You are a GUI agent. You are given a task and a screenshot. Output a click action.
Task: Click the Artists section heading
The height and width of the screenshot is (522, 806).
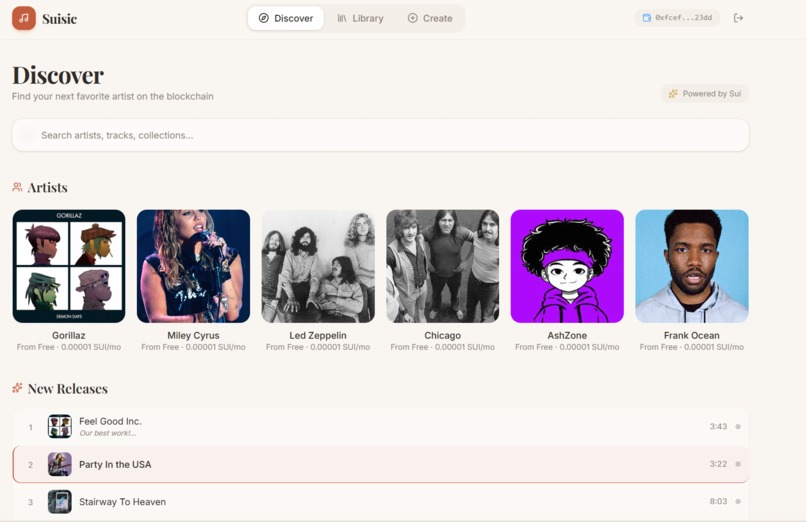point(47,188)
